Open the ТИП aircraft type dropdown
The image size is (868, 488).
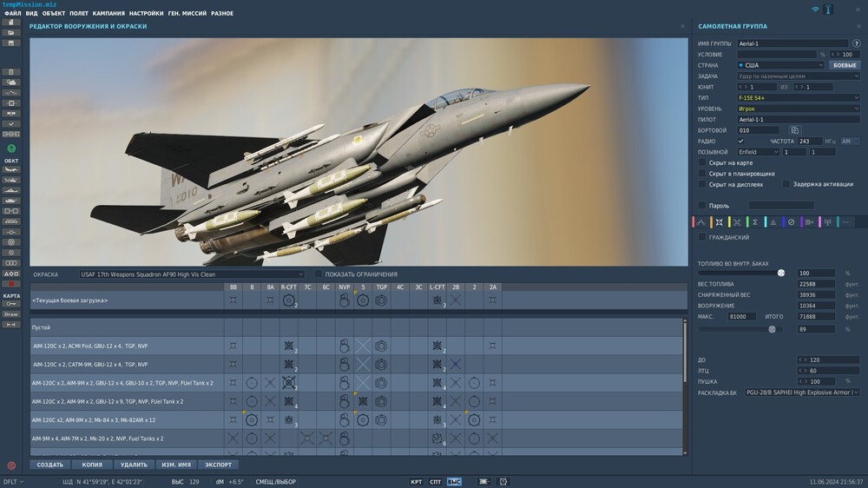tap(798, 98)
